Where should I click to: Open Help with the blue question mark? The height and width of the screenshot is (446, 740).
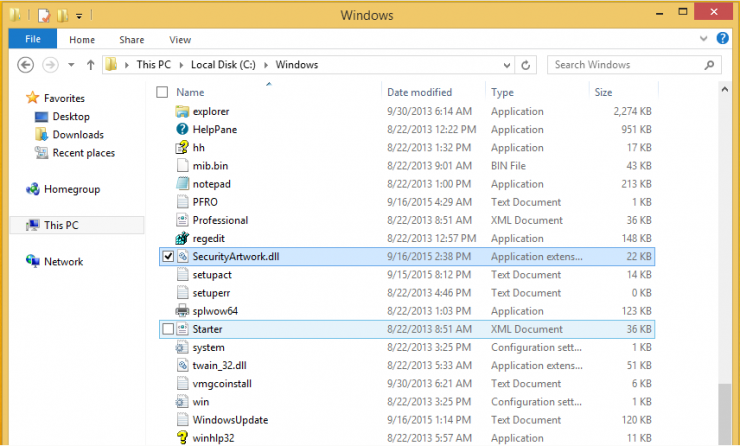(723, 38)
